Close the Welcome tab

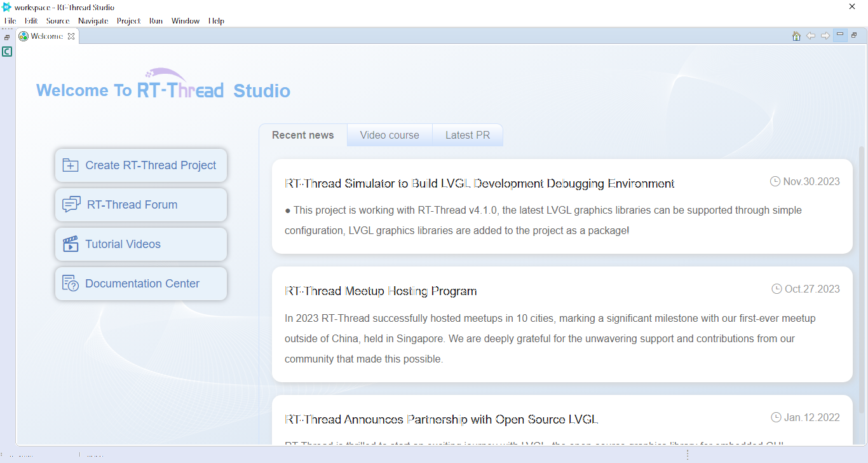click(x=71, y=36)
